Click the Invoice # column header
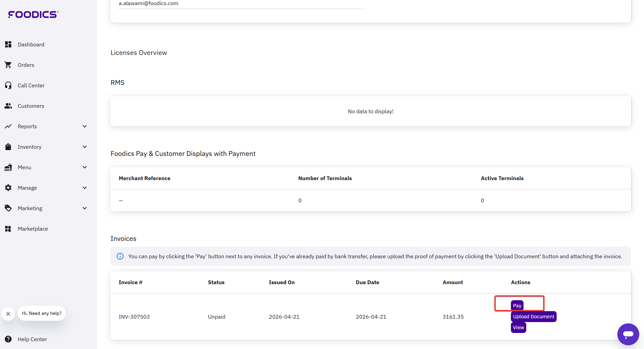The width and height of the screenshot is (644, 349). coord(130,282)
